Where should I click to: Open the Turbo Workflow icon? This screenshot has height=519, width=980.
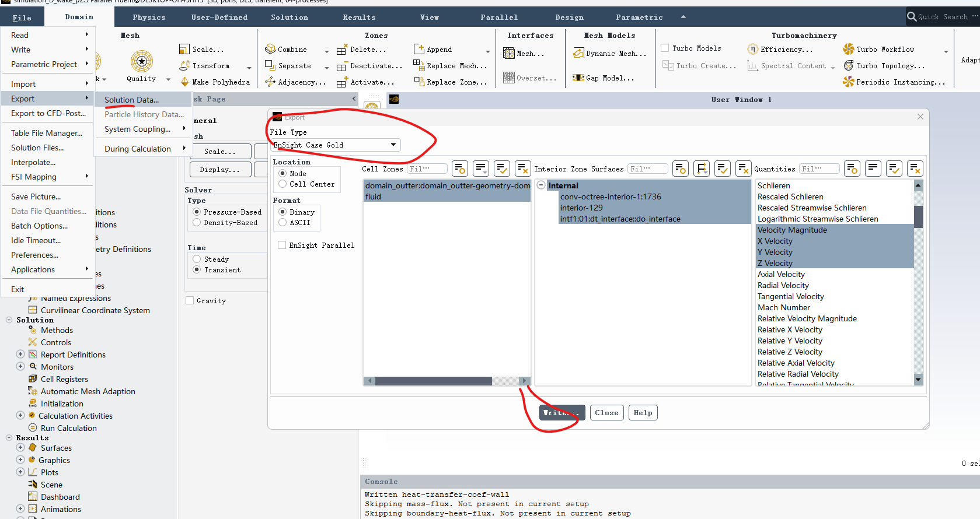click(849, 50)
